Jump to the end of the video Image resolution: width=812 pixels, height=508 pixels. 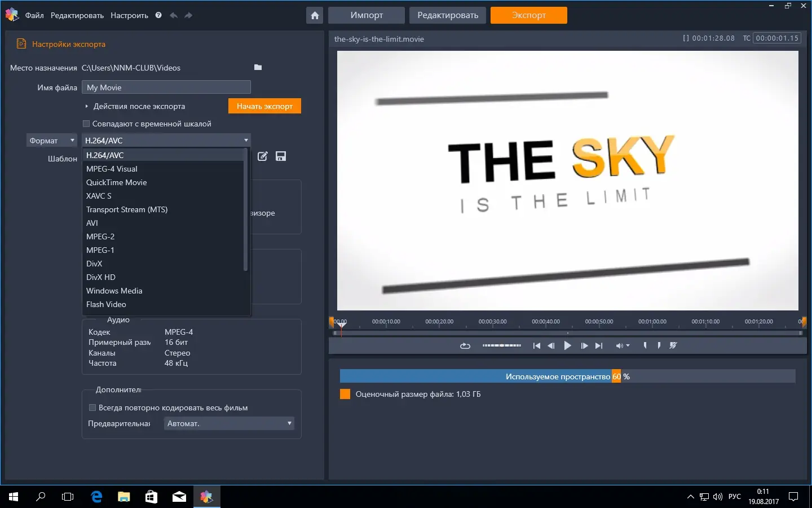click(598, 345)
